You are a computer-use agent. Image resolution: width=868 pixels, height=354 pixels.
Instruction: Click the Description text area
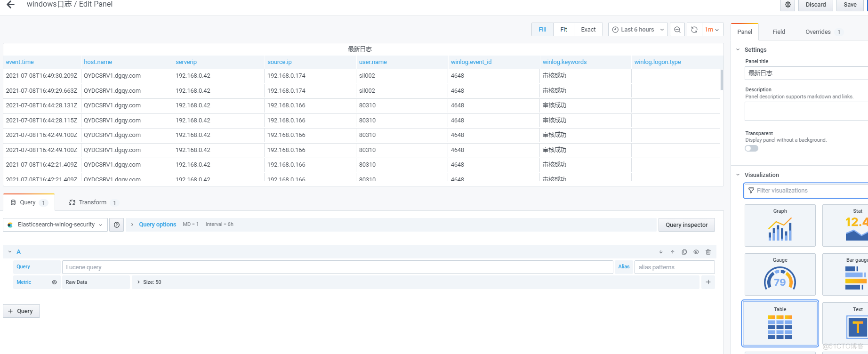[806, 112]
